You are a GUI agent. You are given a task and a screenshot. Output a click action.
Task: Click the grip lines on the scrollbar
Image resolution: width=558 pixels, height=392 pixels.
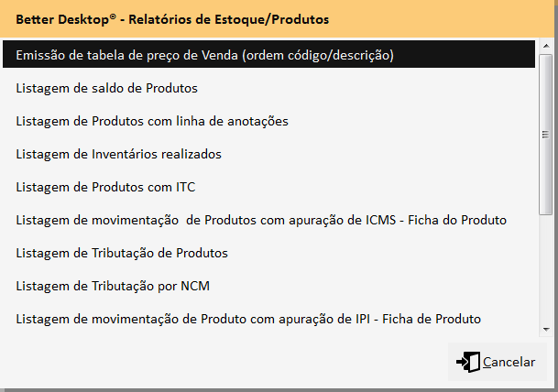tap(545, 133)
